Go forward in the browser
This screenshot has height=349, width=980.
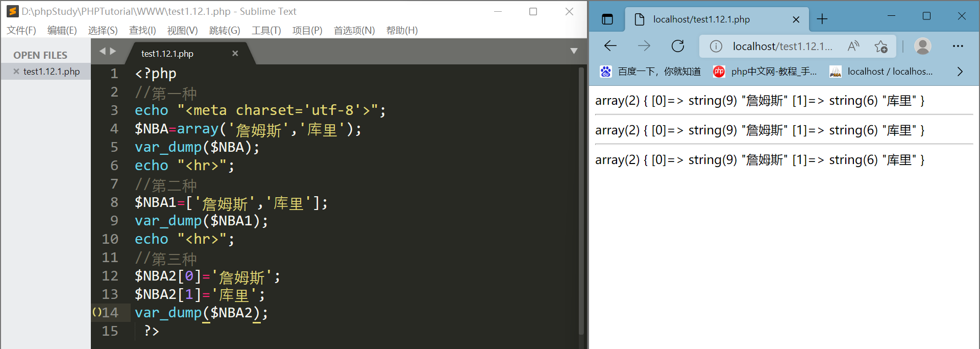point(644,46)
